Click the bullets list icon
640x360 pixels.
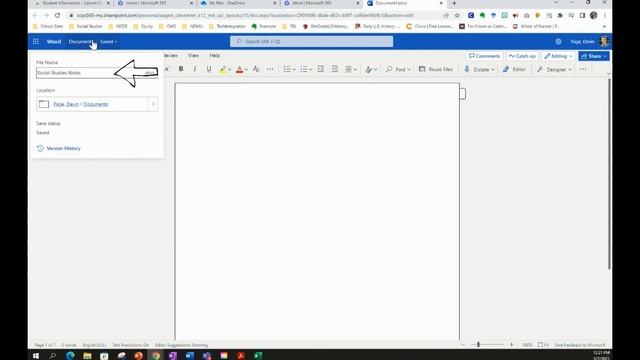(287, 69)
